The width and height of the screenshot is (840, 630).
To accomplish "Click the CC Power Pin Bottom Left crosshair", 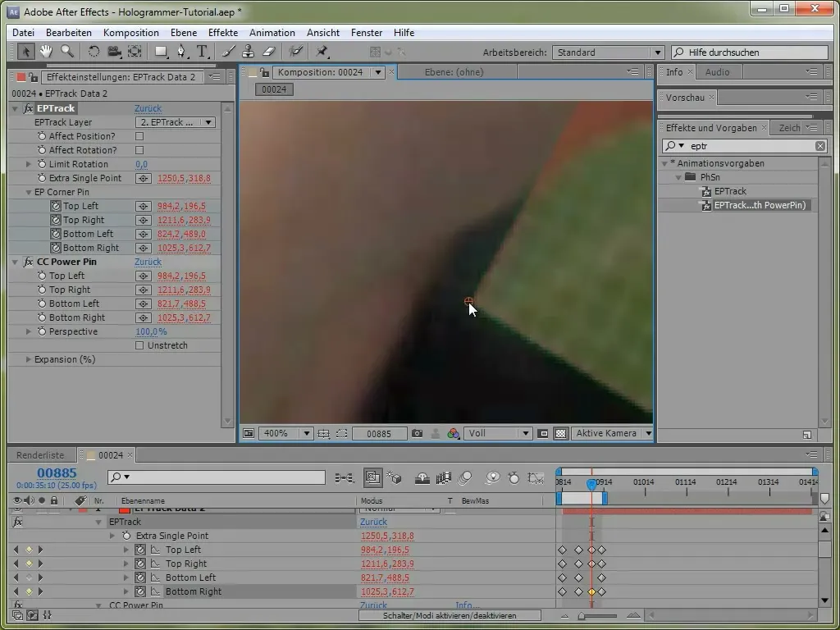I will click(x=143, y=304).
